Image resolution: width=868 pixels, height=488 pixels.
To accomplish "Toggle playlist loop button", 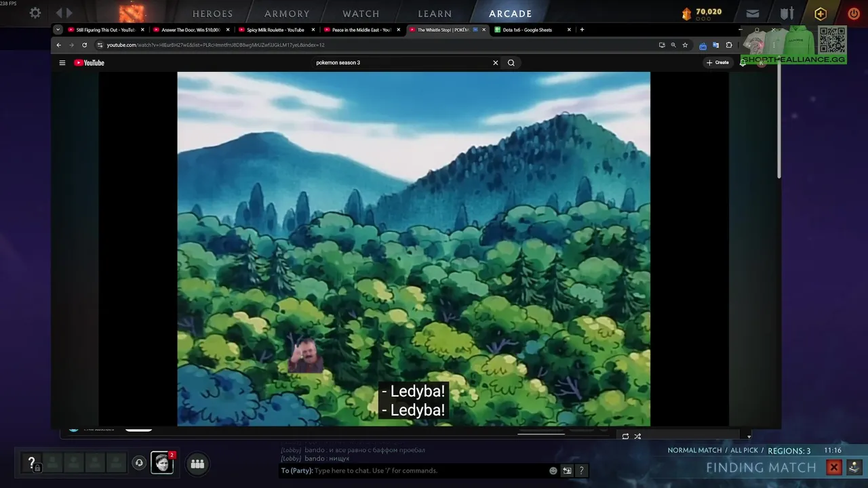I will click(x=625, y=436).
